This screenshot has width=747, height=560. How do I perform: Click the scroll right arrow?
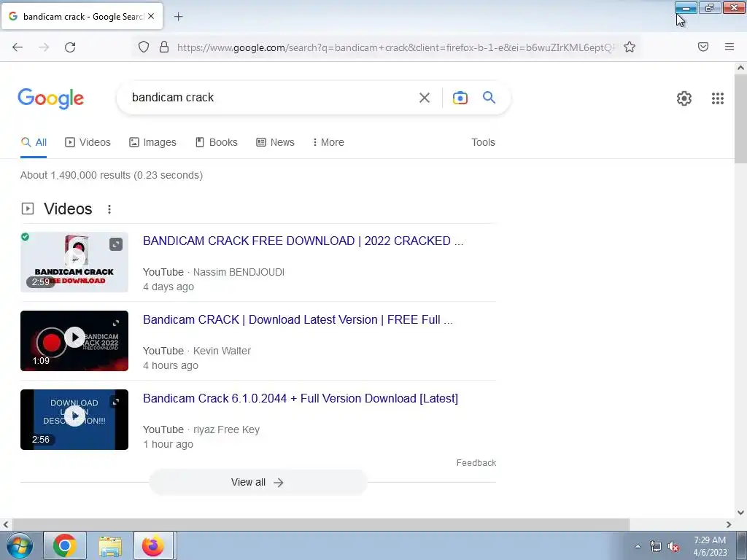pyautogui.click(x=729, y=524)
